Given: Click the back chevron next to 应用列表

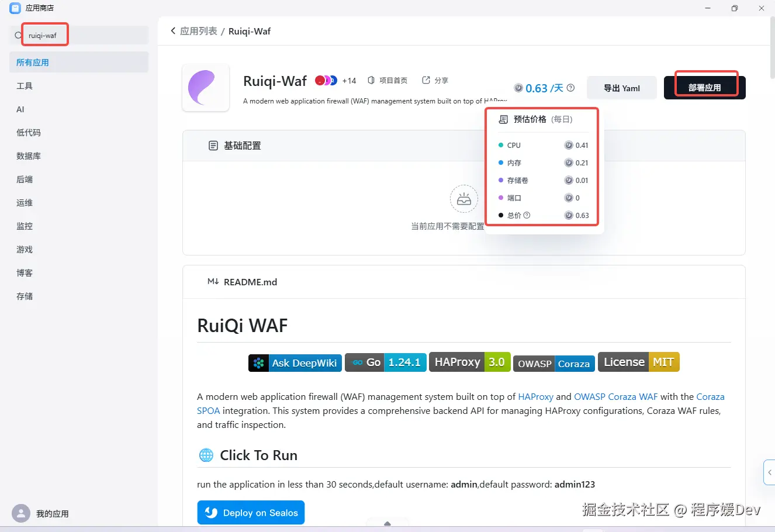Looking at the screenshot, I should [173, 31].
